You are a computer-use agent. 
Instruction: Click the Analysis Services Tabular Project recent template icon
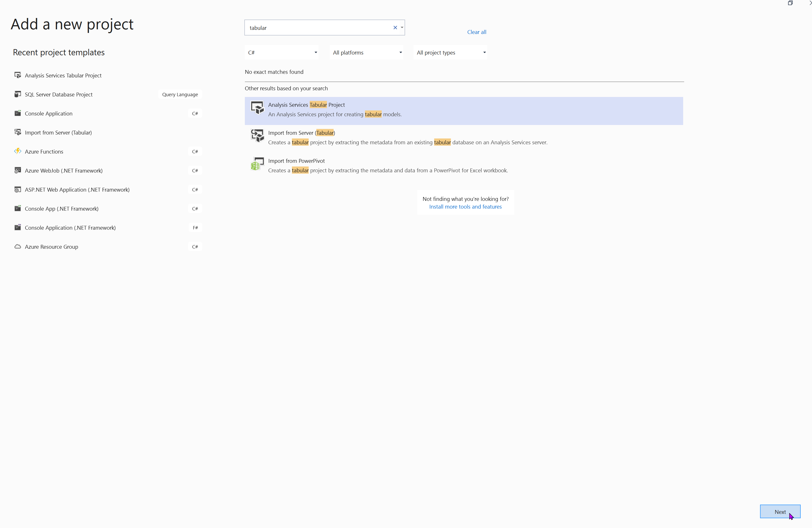pyautogui.click(x=18, y=75)
